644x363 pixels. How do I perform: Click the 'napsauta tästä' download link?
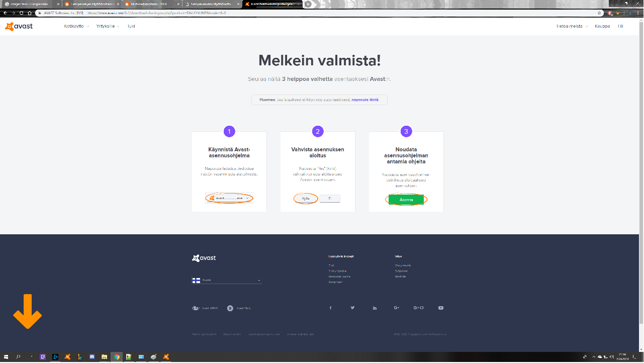point(365,100)
